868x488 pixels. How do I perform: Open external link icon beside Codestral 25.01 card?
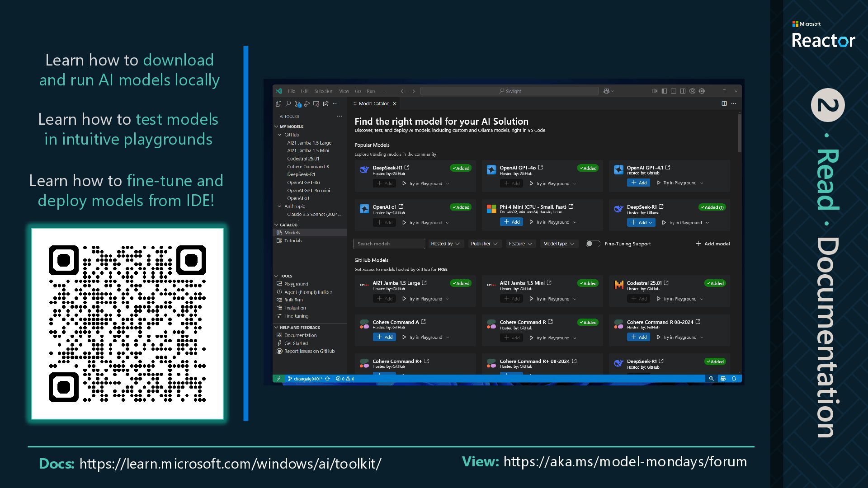[x=666, y=283]
